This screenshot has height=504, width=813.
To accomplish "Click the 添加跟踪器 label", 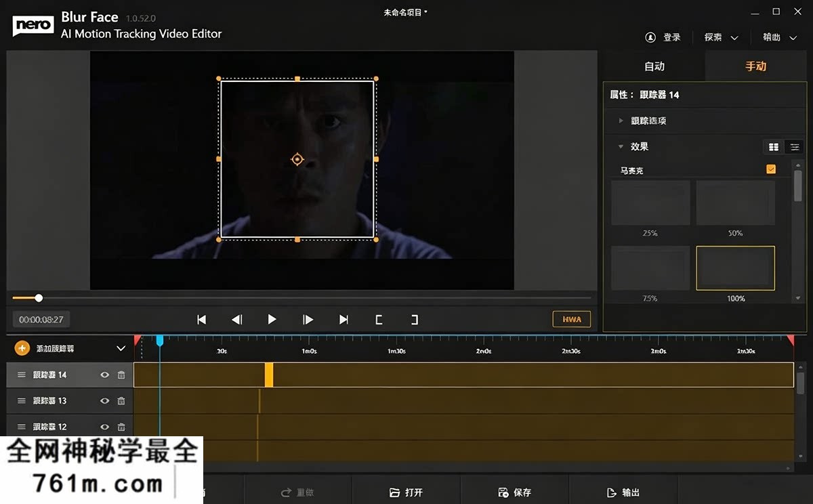I will (x=55, y=348).
